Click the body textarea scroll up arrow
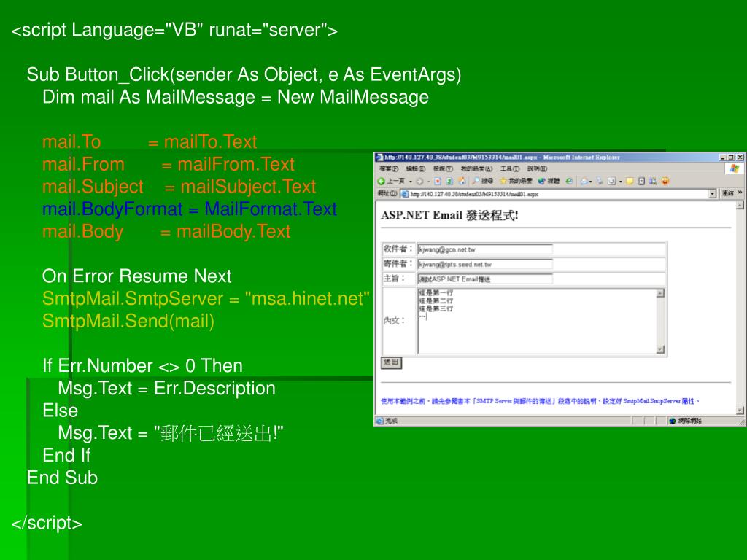747x560 pixels. 660,293
